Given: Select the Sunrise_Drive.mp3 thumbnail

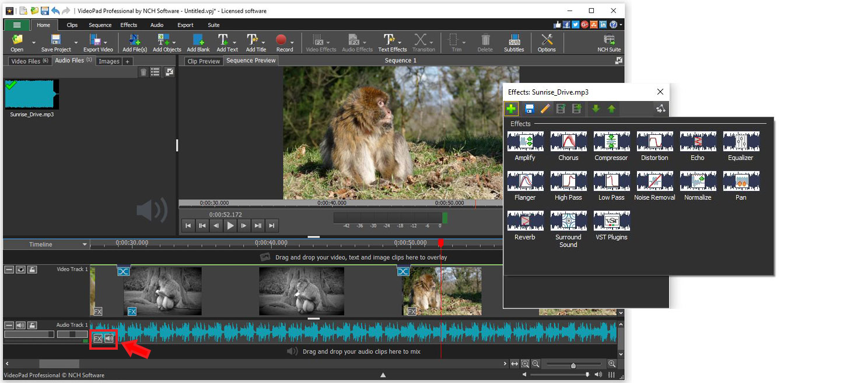Looking at the screenshot, I should 32,95.
